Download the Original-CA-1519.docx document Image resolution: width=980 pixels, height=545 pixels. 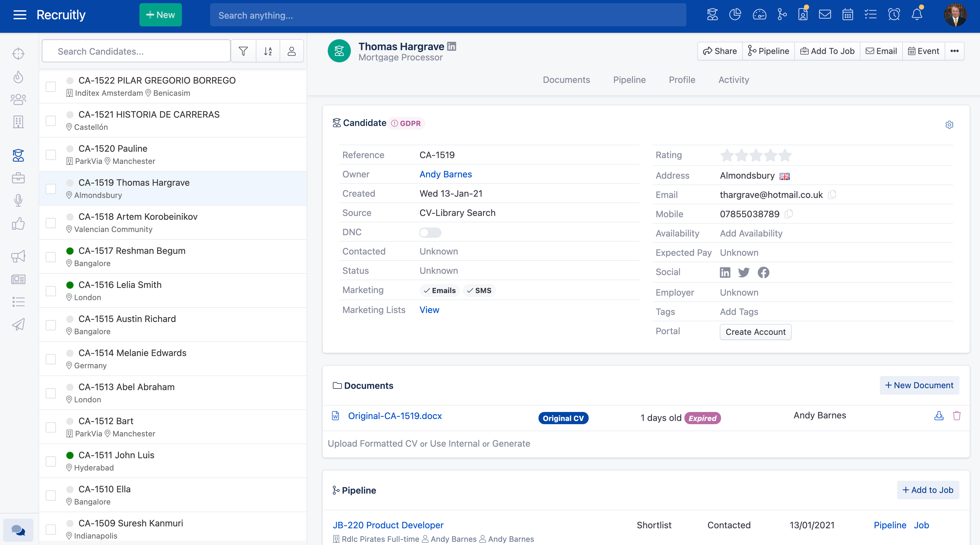pyautogui.click(x=939, y=415)
